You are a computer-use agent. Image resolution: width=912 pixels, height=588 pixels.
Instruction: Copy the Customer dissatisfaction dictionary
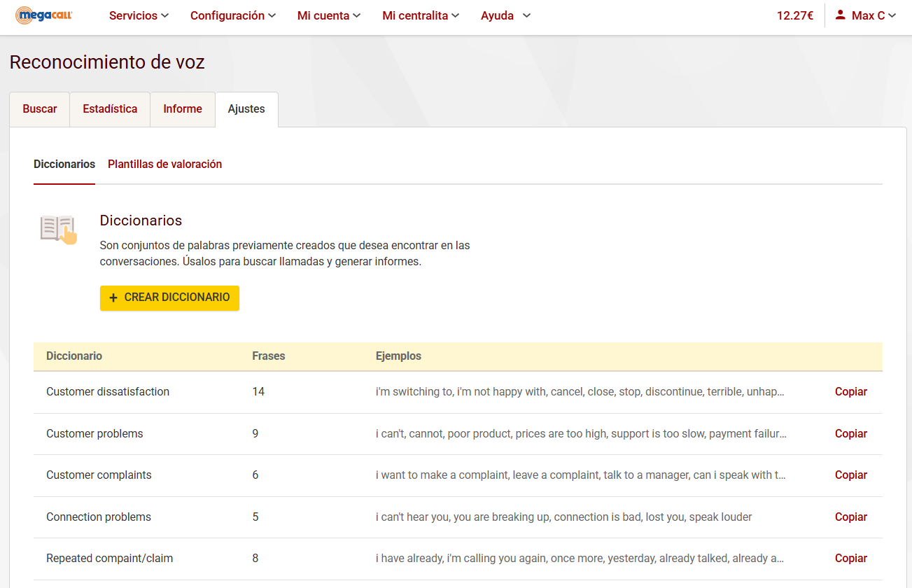pos(850,392)
